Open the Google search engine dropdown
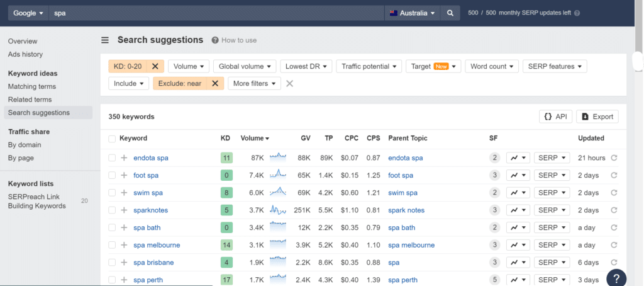The height and width of the screenshot is (286, 644). tap(28, 13)
